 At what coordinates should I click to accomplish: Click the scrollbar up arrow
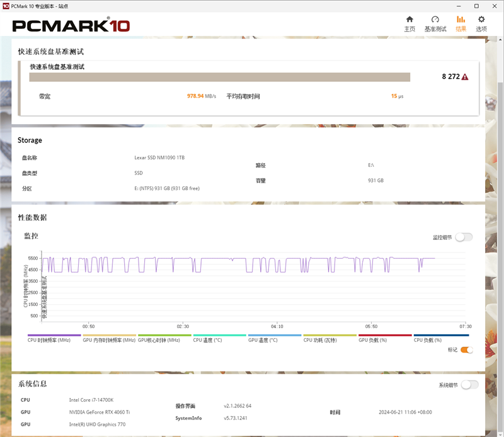[x=500, y=40]
